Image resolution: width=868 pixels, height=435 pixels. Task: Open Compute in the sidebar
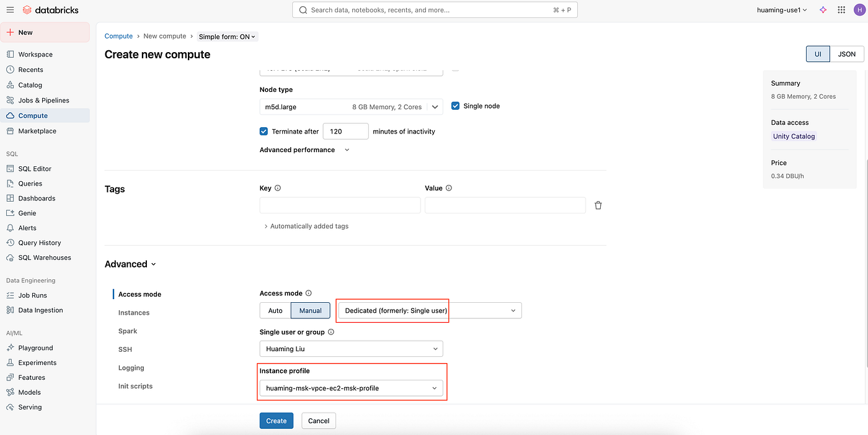(x=46, y=115)
